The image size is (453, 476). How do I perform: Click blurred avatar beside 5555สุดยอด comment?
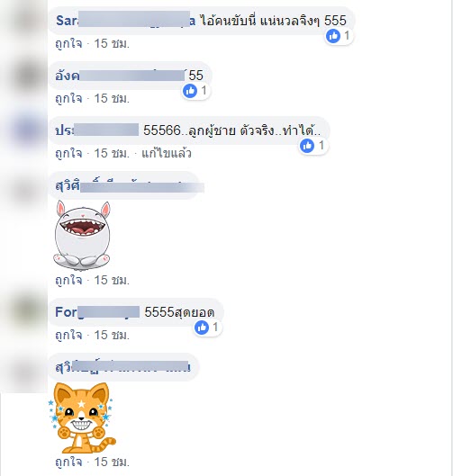(26, 312)
